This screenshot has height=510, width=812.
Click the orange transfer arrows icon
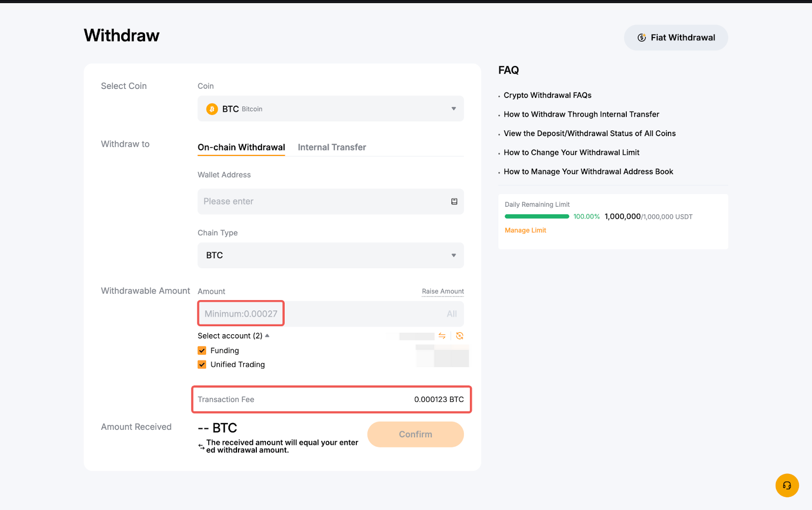tap(442, 336)
